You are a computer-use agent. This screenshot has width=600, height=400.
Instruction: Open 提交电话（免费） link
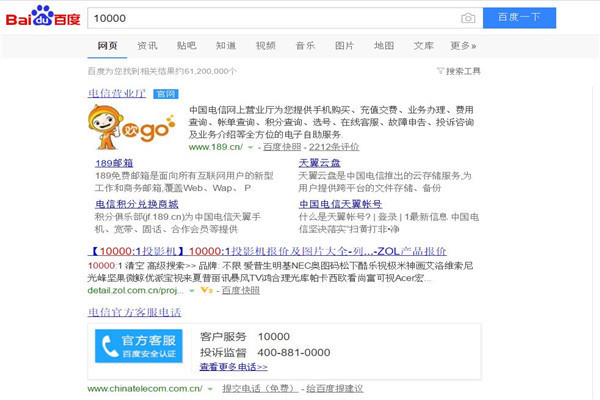tap(260, 389)
